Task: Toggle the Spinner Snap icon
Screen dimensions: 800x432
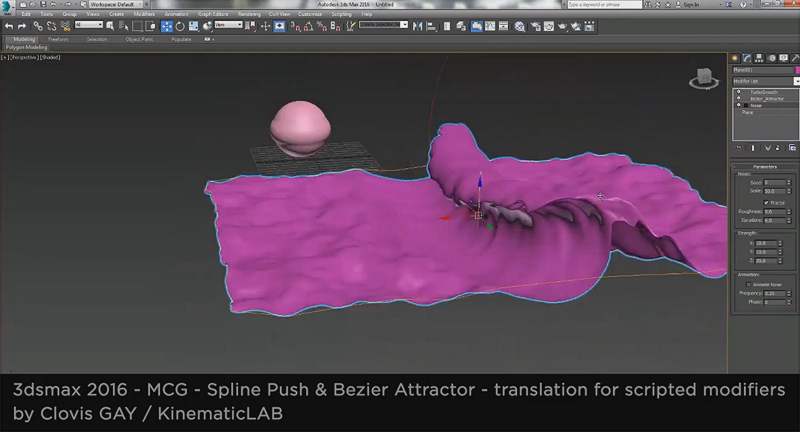Action: (335, 27)
